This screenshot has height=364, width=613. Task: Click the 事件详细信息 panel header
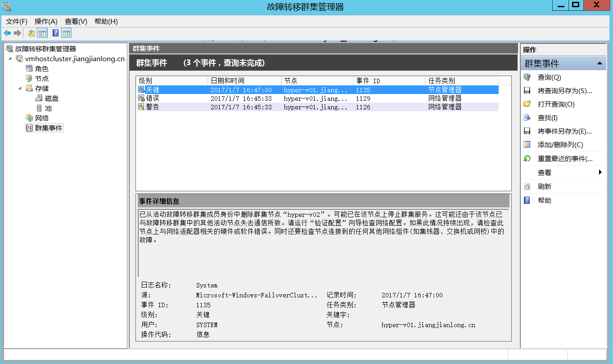pyautogui.click(x=323, y=201)
